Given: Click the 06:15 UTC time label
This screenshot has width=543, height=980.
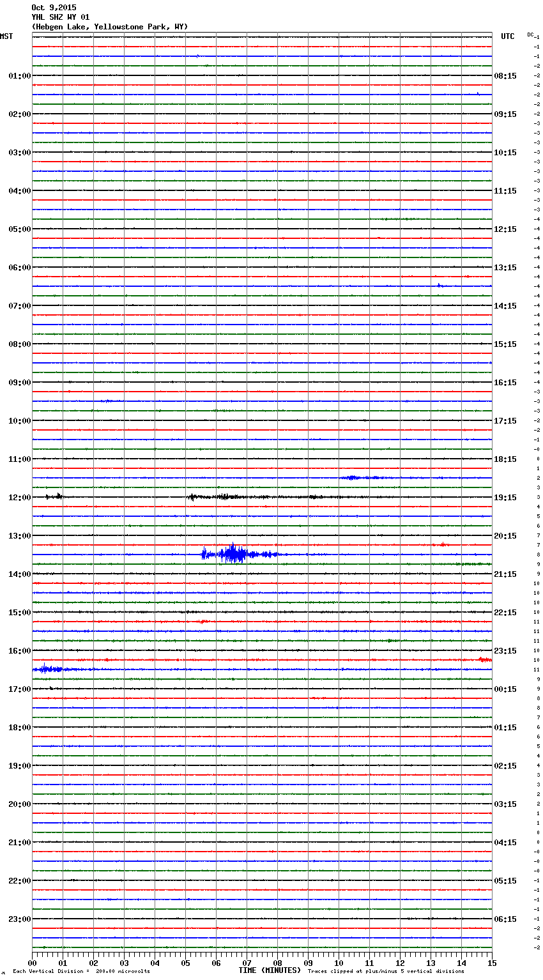Looking at the screenshot, I should pyautogui.click(x=505, y=919).
